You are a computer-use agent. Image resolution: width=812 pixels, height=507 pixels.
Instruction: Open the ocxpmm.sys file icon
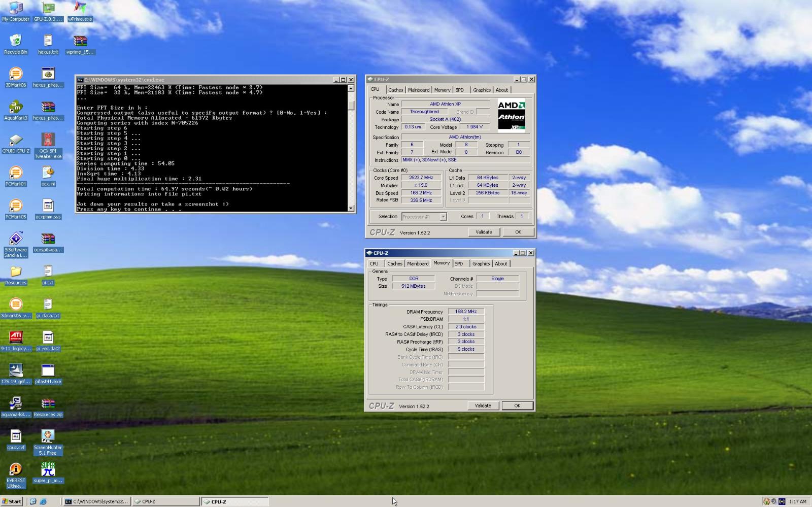(x=48, y=210)
